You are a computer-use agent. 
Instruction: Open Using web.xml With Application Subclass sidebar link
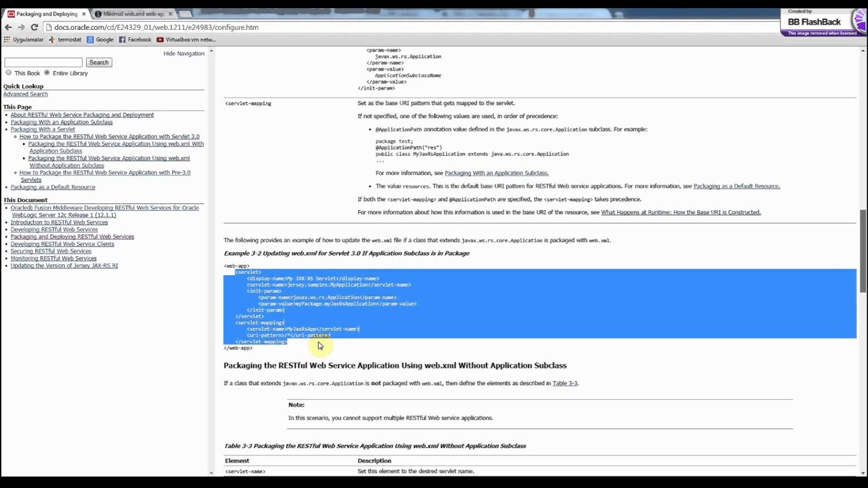point(116,147)
